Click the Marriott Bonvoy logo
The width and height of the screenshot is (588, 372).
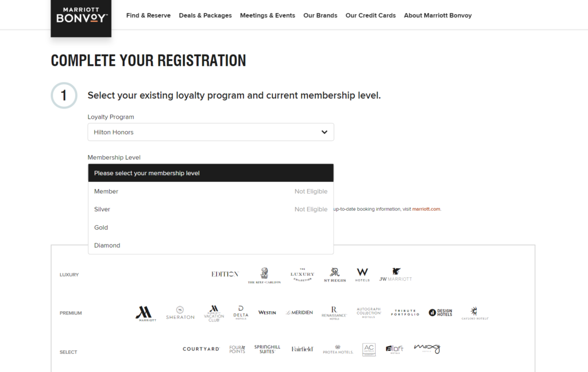click(x=81, y=15)
